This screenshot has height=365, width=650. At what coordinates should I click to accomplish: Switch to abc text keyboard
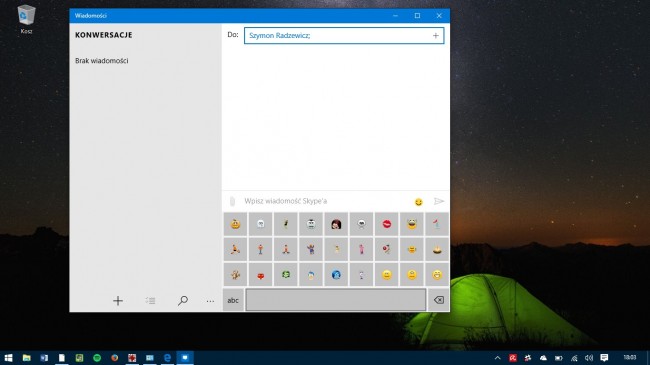click(x=233, y=300)
